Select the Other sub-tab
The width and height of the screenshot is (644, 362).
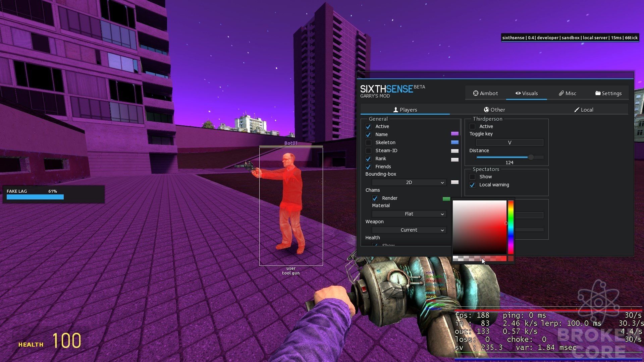pyautogui.click(x=494, y=110)
